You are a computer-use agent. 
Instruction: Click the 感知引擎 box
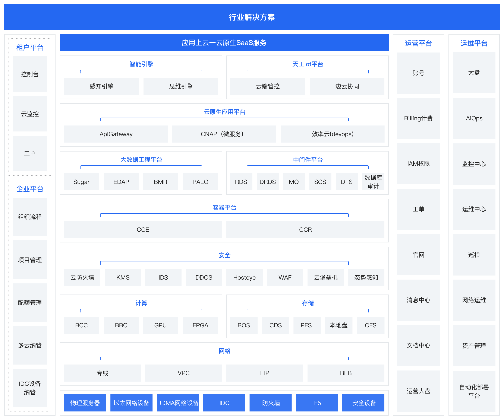[x=101, y=86]
